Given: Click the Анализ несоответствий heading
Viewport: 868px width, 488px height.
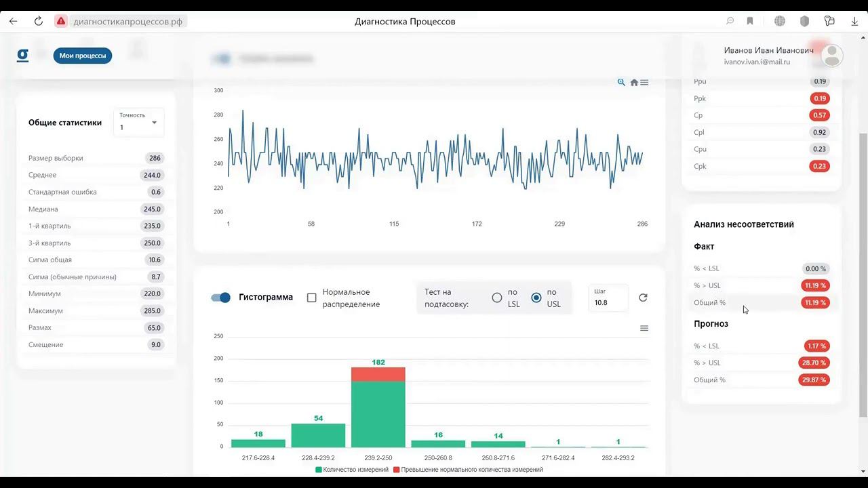Looking at the screenshot, I should click(744, 224).
